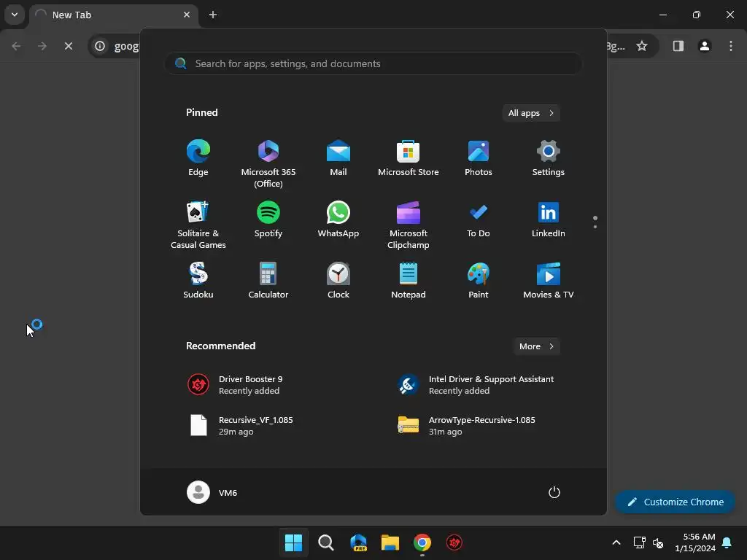Launch Movies & TV
This screenshot has height=560, width=747.
click(x=549, y=281)
